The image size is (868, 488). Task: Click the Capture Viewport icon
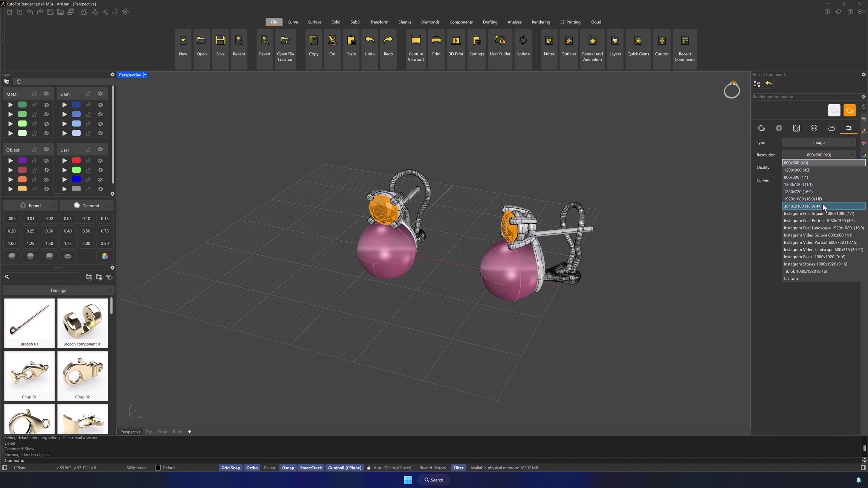click(x=416, y=41)
